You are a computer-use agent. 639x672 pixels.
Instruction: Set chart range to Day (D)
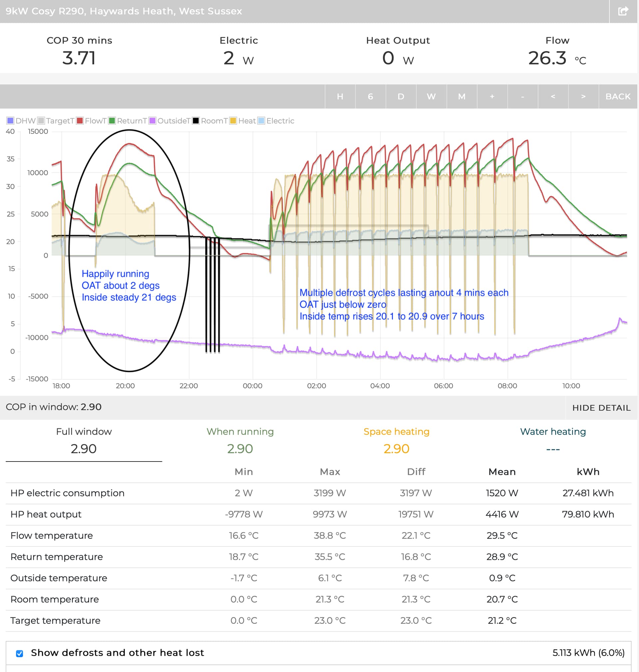point(401,97)
